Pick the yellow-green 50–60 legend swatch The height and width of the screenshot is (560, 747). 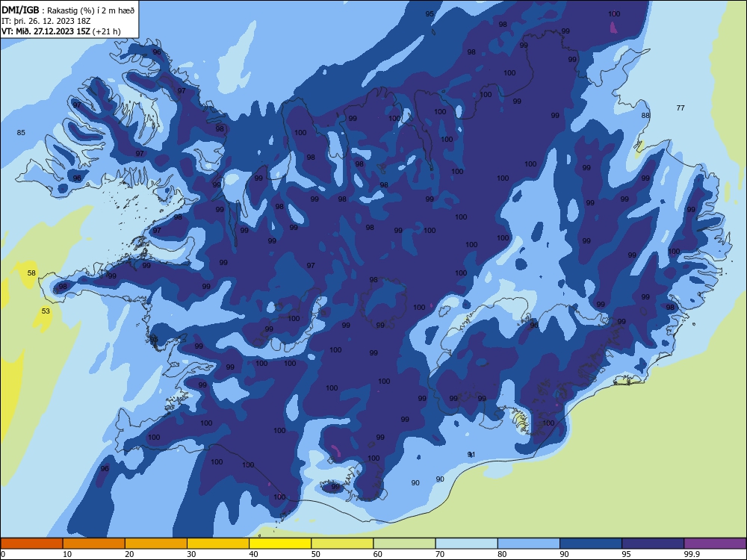tap(342, 544)
